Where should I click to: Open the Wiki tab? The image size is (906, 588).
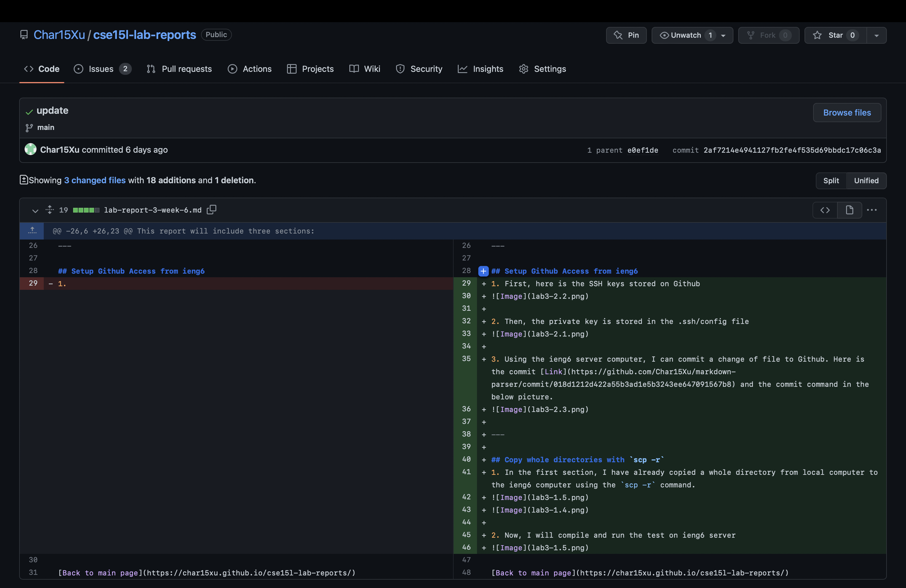coord(365,69)
